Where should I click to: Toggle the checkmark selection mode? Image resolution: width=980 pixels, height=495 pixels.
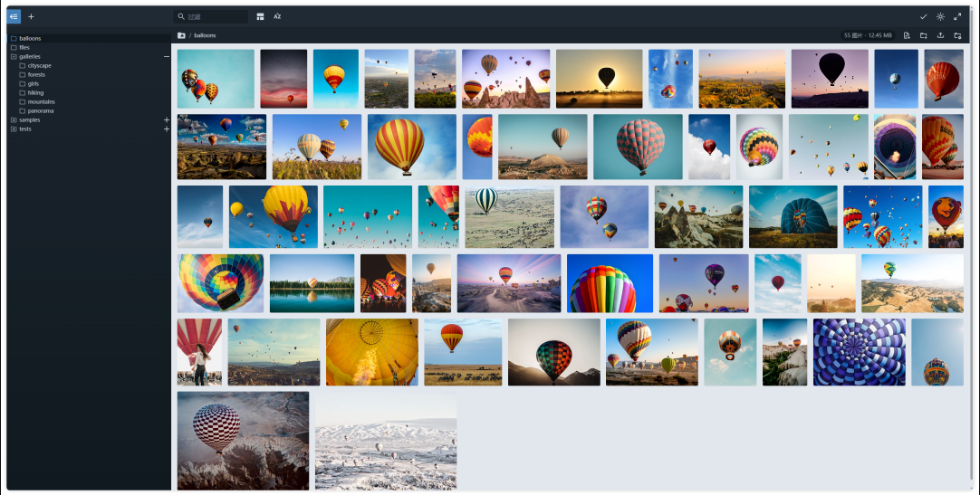pyautogui.click(x=923, y=16)
